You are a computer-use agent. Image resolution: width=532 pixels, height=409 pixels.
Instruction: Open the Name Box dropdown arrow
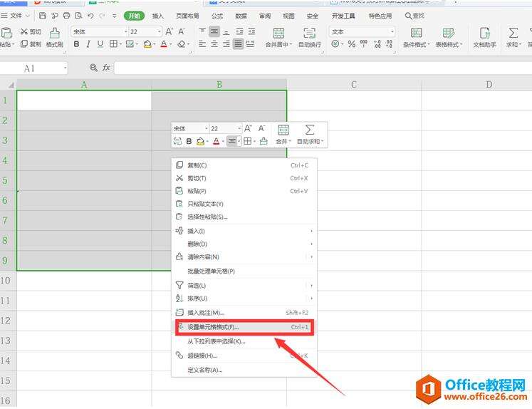pyautogui.click(x=65, y=68)
